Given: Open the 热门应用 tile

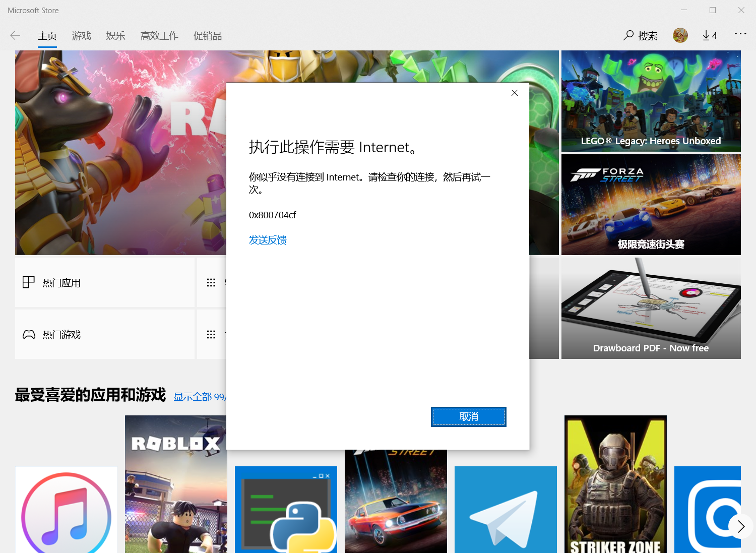Looking at the screenshot, I should pos(105,282).
